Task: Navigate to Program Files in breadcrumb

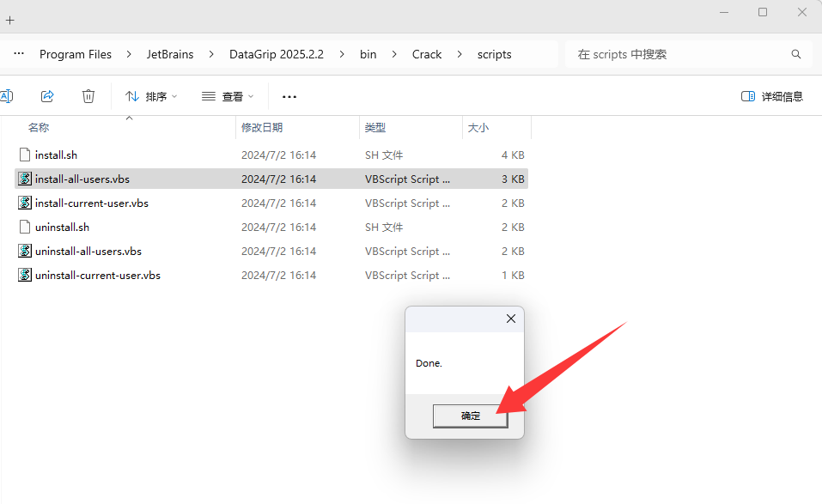Action: 76,54
